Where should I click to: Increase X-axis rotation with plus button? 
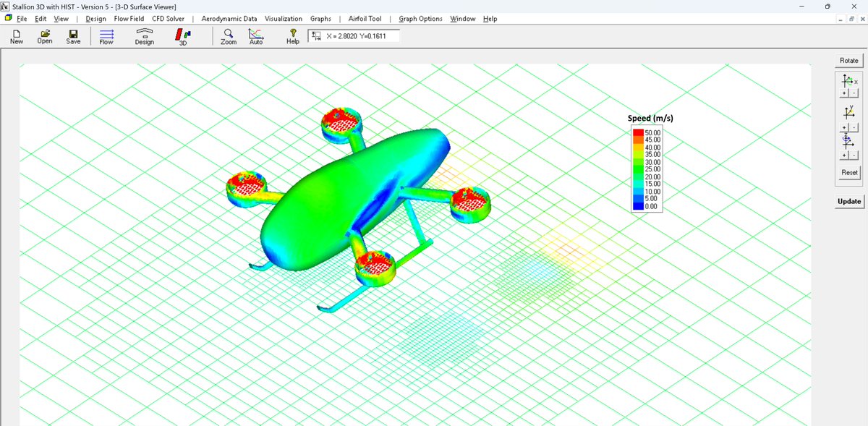click(844, 94)
